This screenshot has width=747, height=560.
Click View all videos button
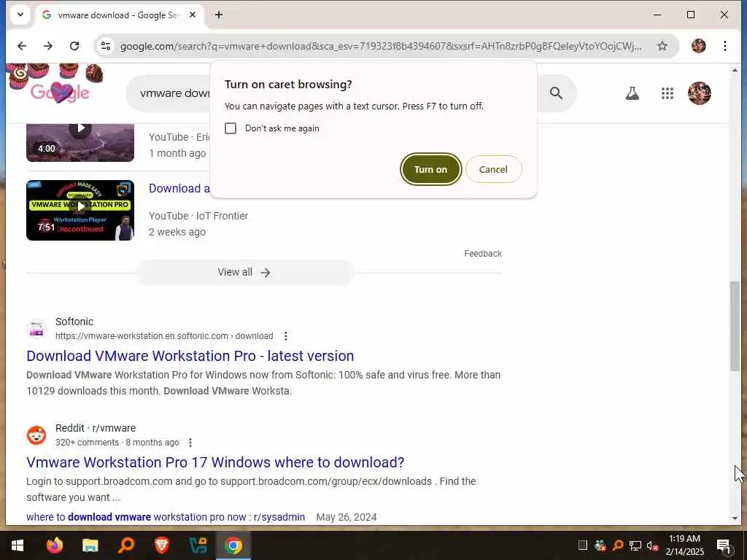pyautogui.click(x=244, y=273)
